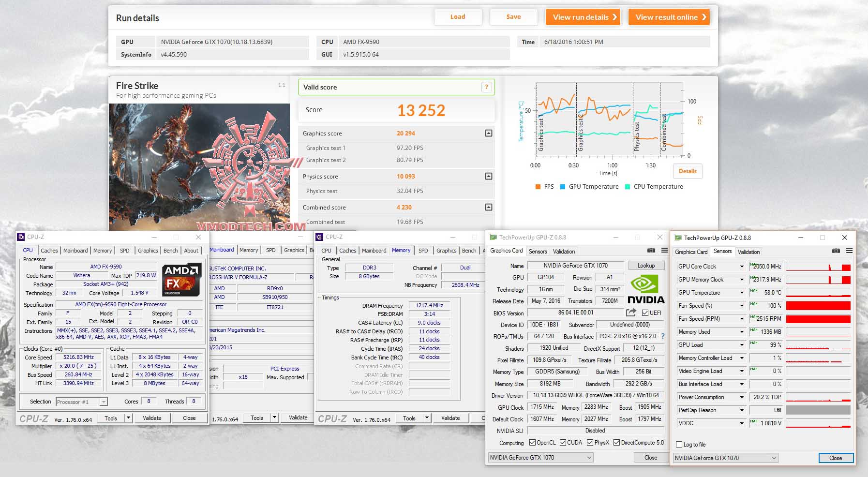Screen dimensions: 868x477
Task: Click the Core Speed value 5216.83 MHz
Action: (78, 357)
